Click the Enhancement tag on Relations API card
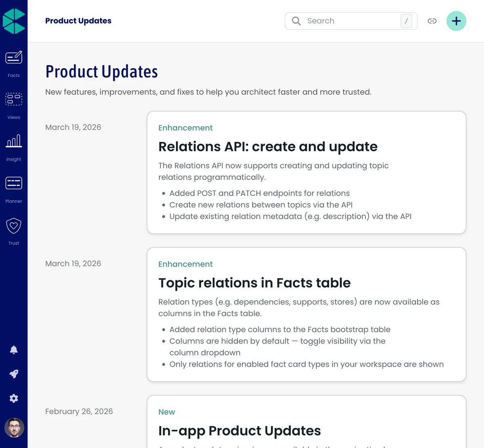Image resolution: width=484 pixels, height=448 pixels. tap(185, 128)
